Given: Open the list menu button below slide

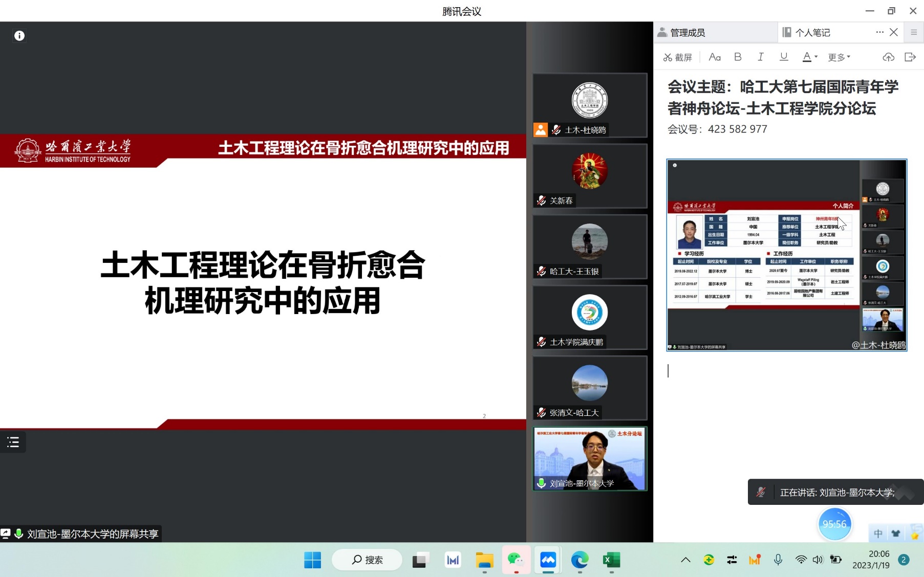Looking at the screenshot, I should coord(13,442).
